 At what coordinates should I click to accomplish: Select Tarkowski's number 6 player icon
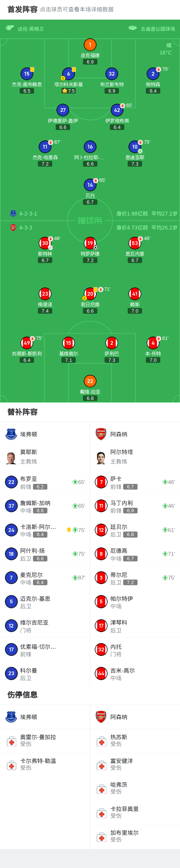click(x=68, y=74)
